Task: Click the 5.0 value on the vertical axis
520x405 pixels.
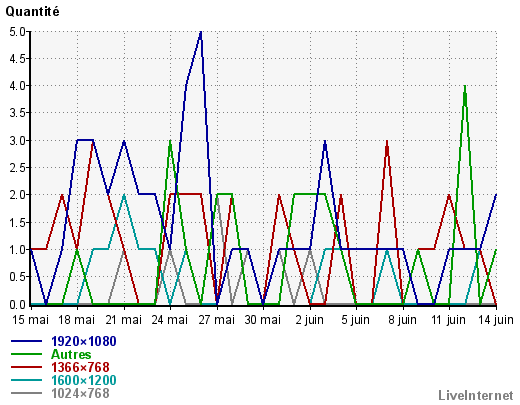Action: tap(17, 32)
